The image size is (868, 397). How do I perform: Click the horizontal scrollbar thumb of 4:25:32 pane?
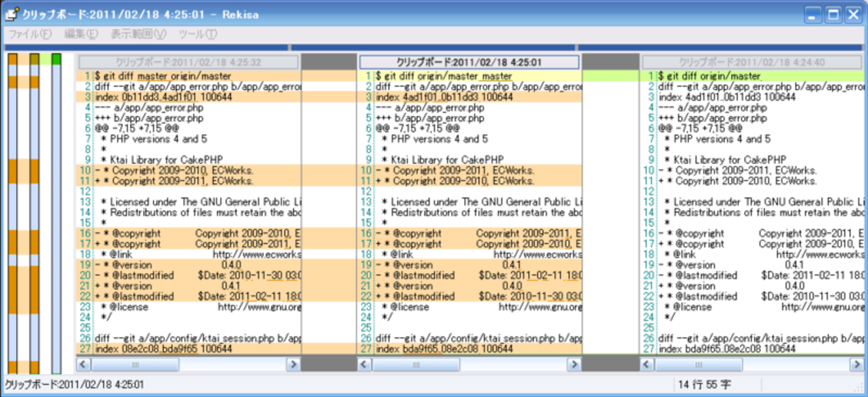135,365
